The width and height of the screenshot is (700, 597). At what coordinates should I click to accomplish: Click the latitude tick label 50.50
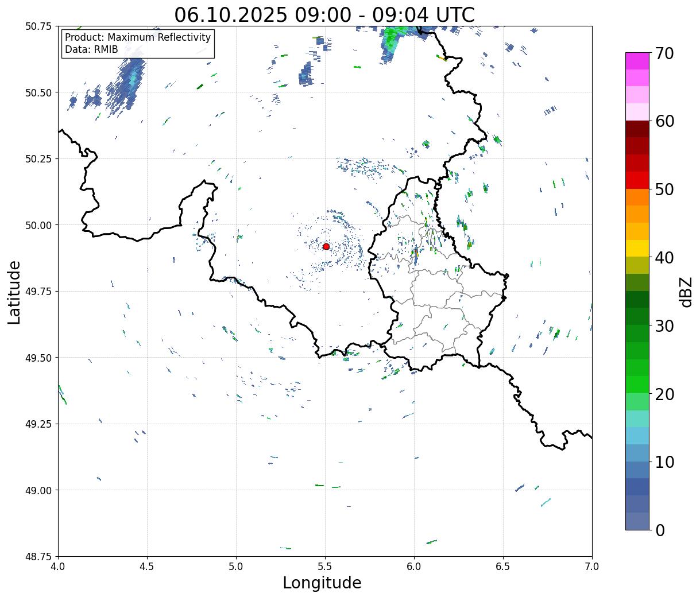click(x=38, y=92)
